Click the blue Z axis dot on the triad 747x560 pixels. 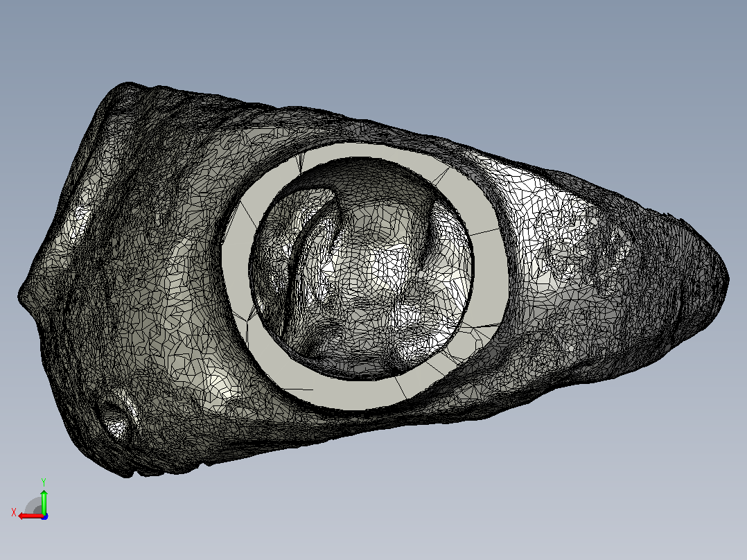coord(44,516)
